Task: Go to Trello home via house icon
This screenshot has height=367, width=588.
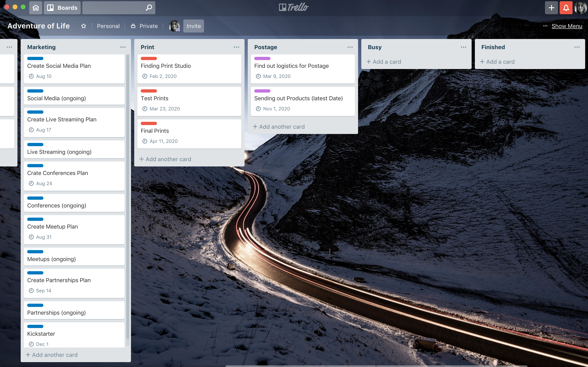Action: click(x=36, y=8)
